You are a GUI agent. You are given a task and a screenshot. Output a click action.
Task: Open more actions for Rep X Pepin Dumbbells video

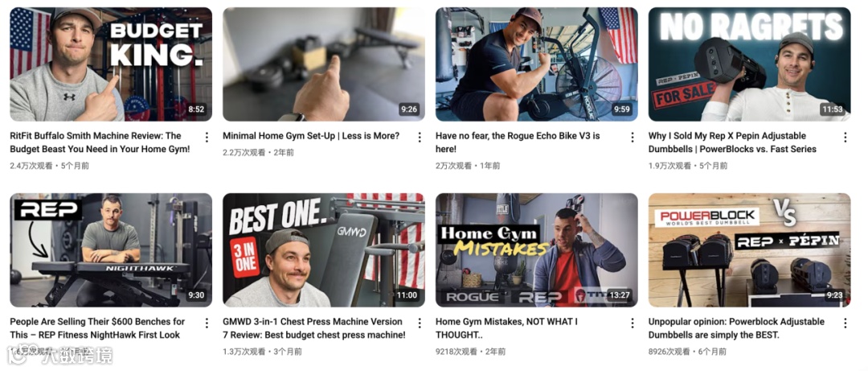coord(845,137)
